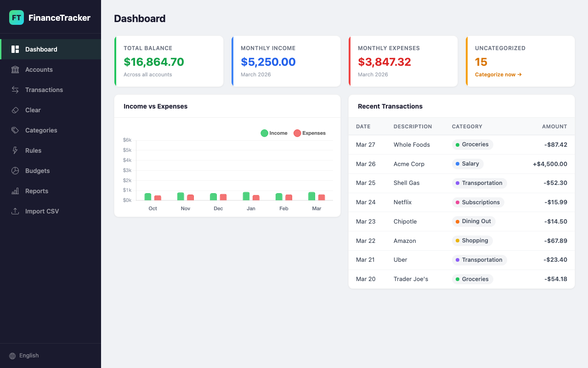Screen dimensions: 588x368
Task: Select Dashboard in the sidebar navigation
Action: coord(41,49)
